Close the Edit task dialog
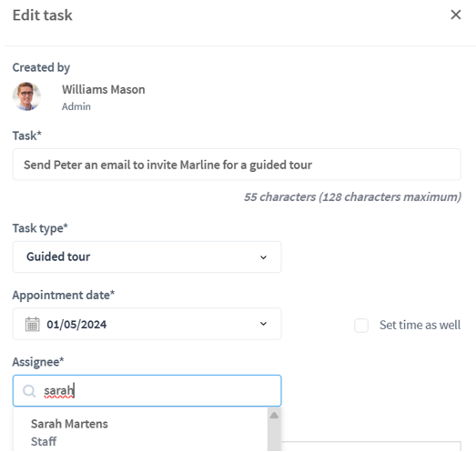Image resolution: width=476 pixels, height=452 pixels. [456, 15]
